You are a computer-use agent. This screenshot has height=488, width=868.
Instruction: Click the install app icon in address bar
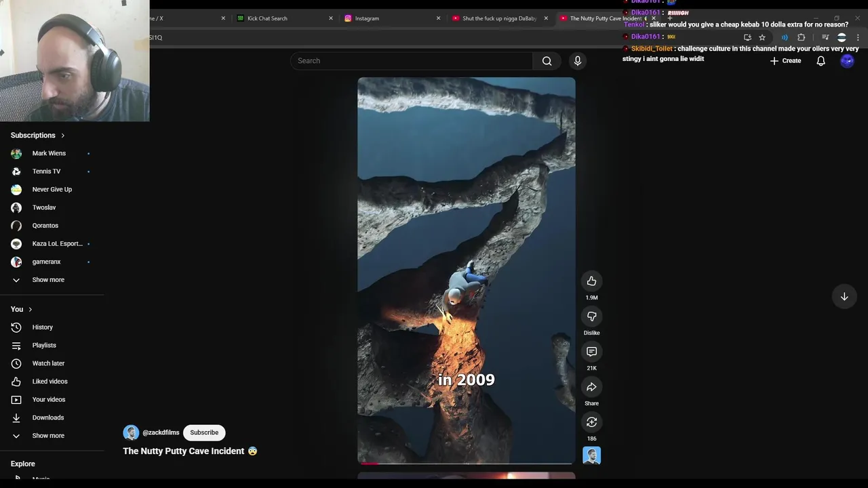pyautogui.click(x=747, y=37)
